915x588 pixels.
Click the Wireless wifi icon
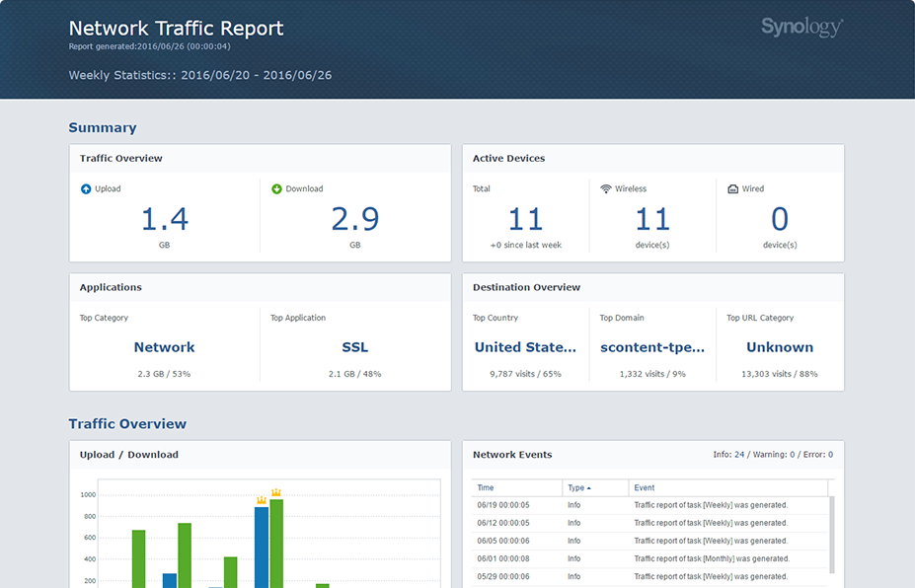606,188
